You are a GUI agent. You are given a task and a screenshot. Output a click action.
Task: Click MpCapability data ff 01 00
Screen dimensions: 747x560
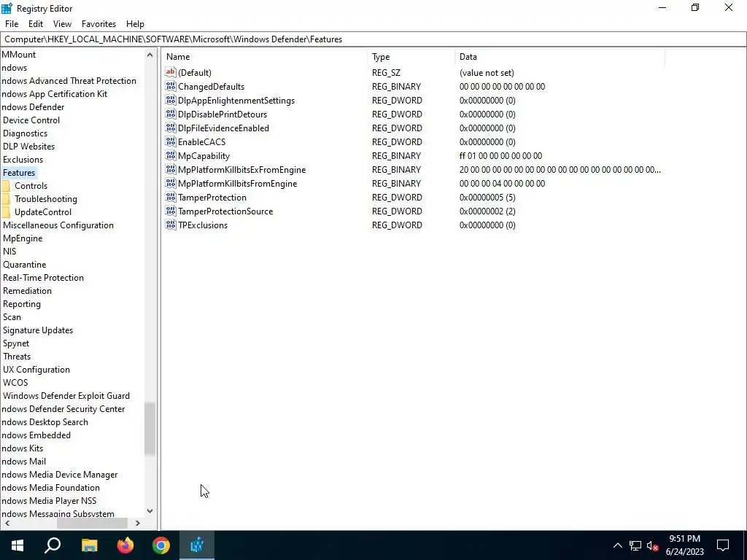point(500,156)
